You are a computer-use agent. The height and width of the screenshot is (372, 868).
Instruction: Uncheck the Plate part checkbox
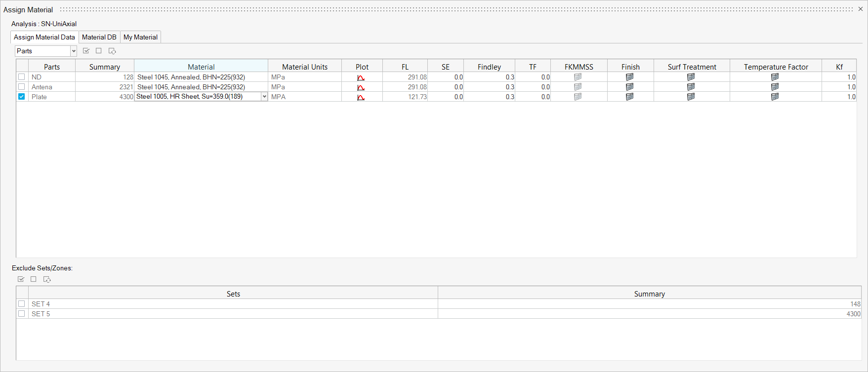(x=22, y=97)
